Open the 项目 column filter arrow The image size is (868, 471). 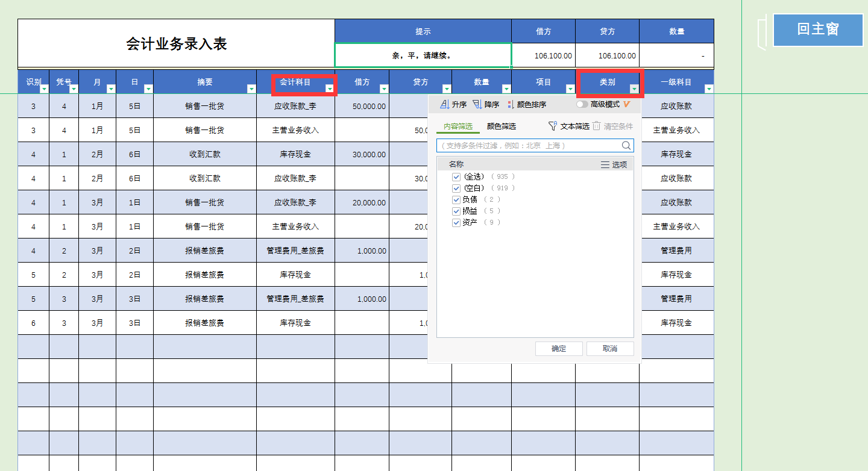pyautogui.click(x=570, y=89)
